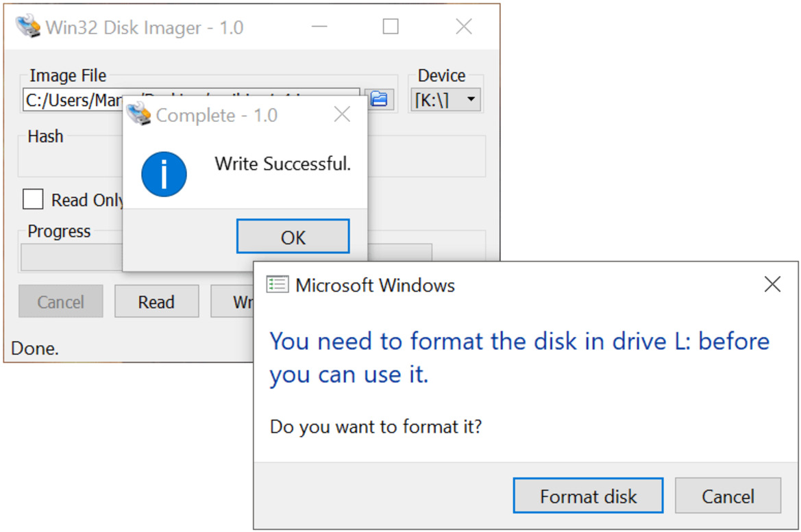The height and width of the screenshot is (532, 801).
Task: Click the greyed Cancel button in Win32 Disk Imager
Action: pyautogui.click(x=61, y=301)
